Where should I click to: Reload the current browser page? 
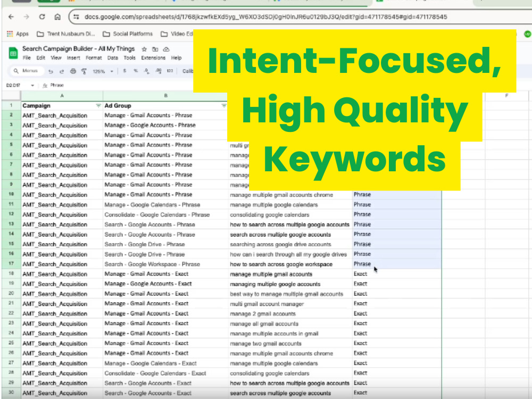42,16
